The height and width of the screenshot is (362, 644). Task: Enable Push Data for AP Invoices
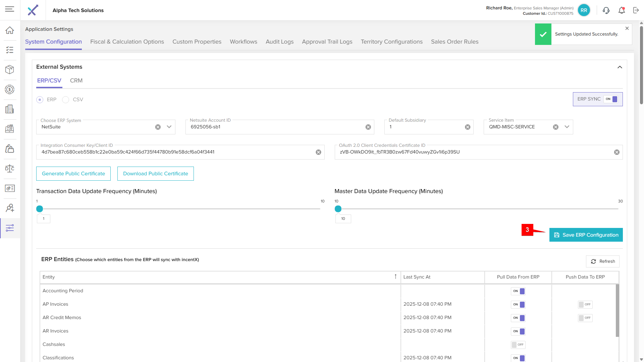[x=585, y=304]
